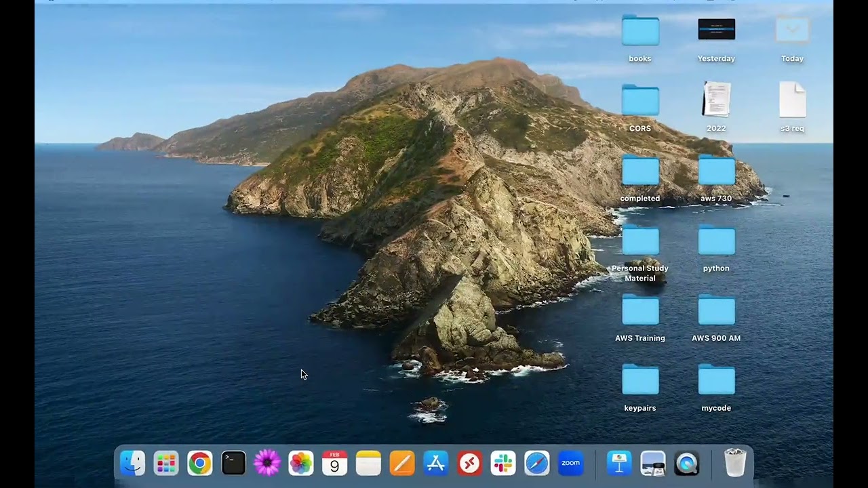Open the Calendar app showing Feb 9

tap(334, 464)
